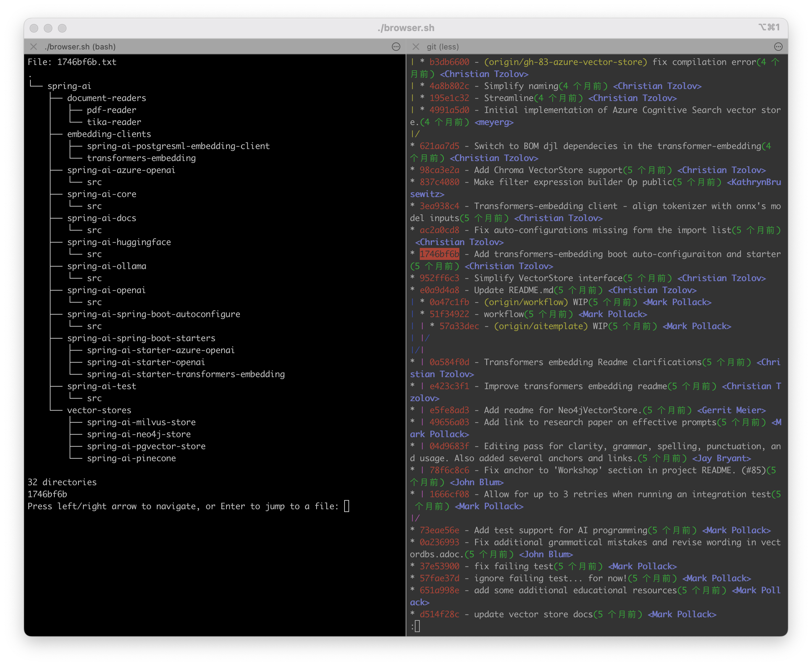The width and height of the screenshot is (812, 666).
Task: Select the pdf-reader directory
Action: tap(111, 110)
